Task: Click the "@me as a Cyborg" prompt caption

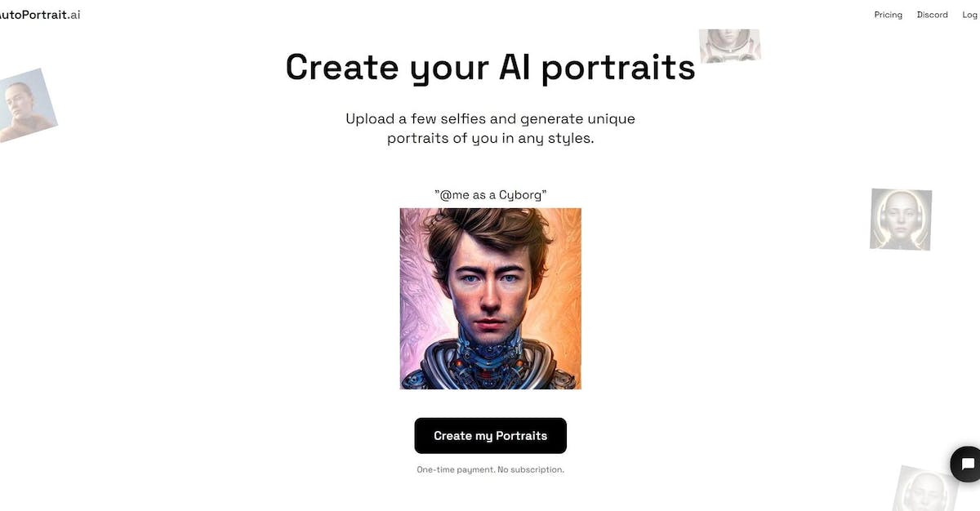Action: 490,195
